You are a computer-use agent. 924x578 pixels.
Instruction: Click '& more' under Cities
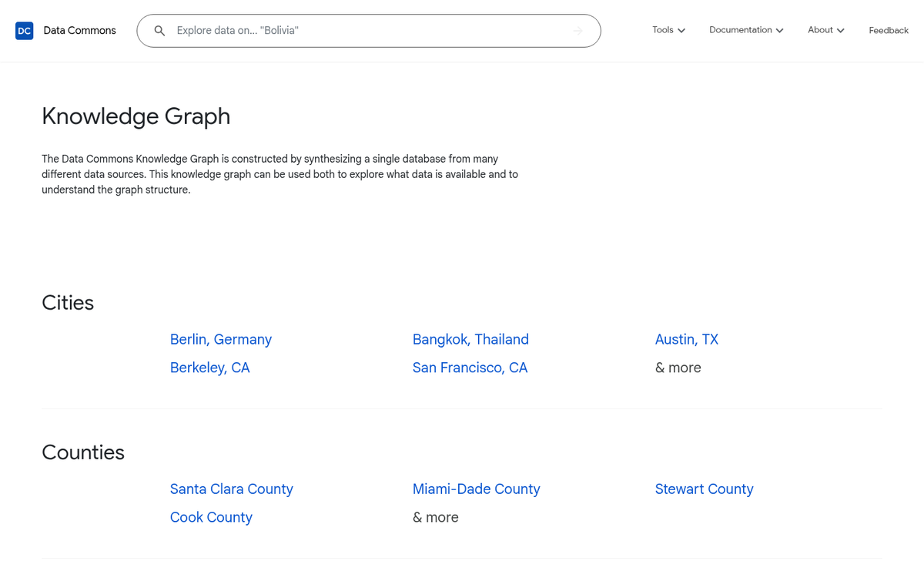click(x=678, y=368)
